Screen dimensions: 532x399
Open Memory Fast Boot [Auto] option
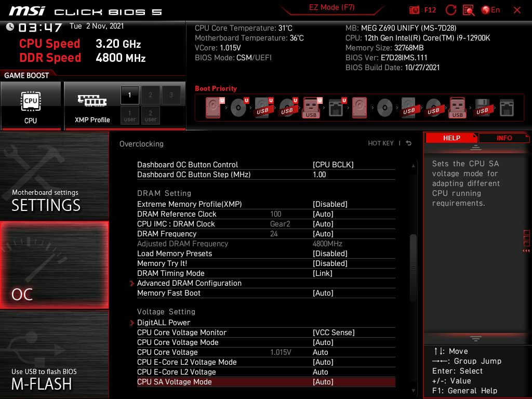point(323,293)
